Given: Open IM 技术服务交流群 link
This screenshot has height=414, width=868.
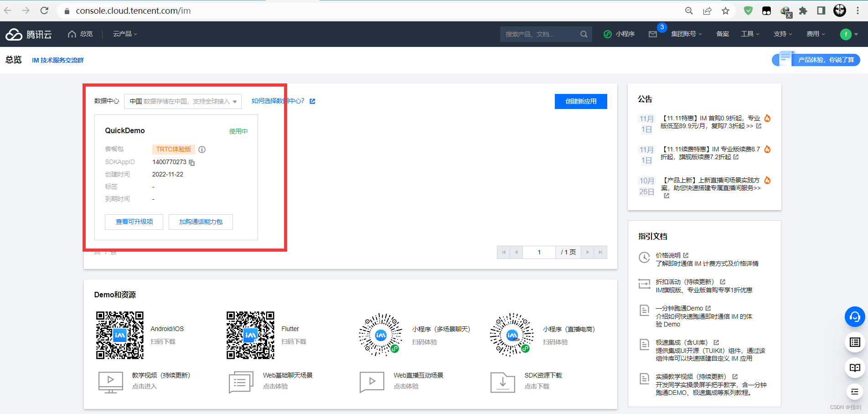Looking at the screenshot, I should coord(58,60).
